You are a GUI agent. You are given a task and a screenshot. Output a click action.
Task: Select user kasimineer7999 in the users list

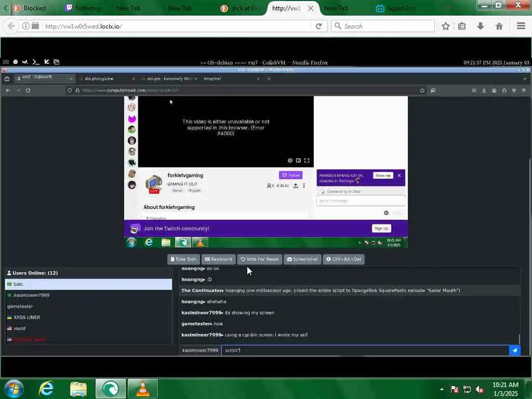click(x=88, y=295)
